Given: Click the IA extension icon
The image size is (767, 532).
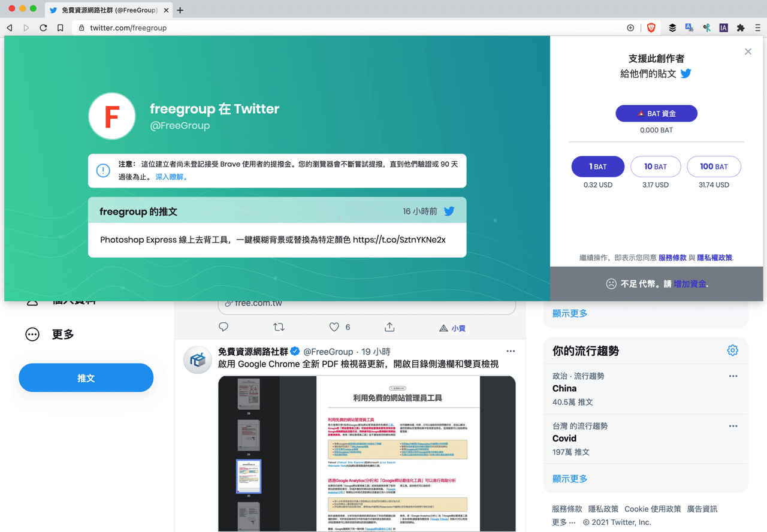Looking at the screenshot, I should point(724,28).
